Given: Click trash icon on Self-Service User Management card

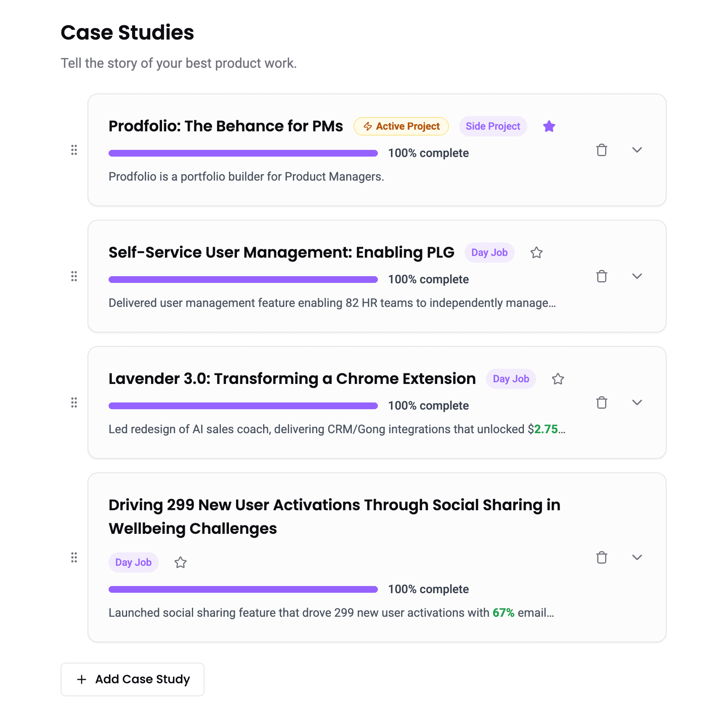Looking at the screenshot, I should (602, 276).
